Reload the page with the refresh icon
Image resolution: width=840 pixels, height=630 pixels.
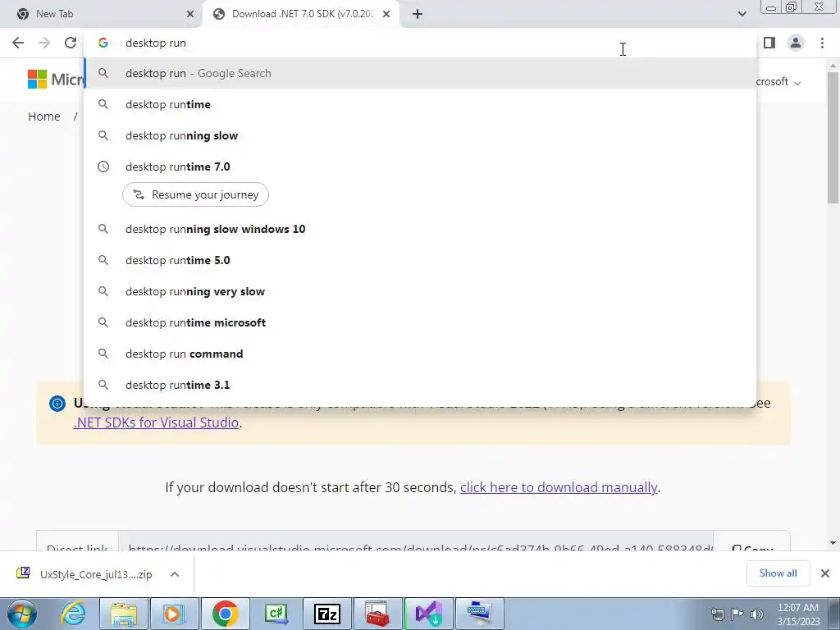[71, 43]
